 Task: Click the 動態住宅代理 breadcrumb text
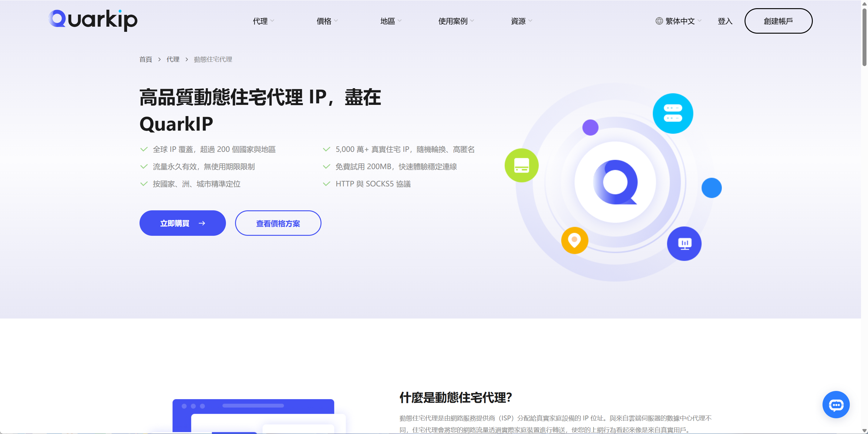(x=213, y=60)
